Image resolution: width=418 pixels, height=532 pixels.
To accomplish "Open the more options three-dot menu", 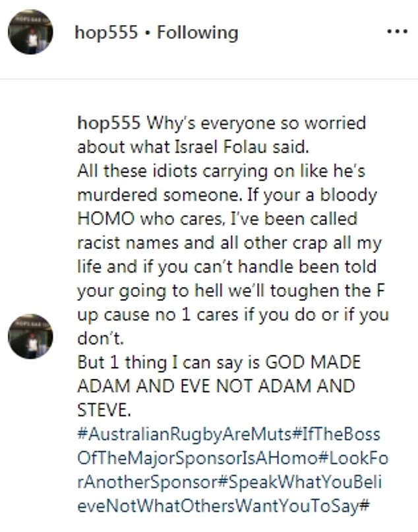I will point(397,32).
